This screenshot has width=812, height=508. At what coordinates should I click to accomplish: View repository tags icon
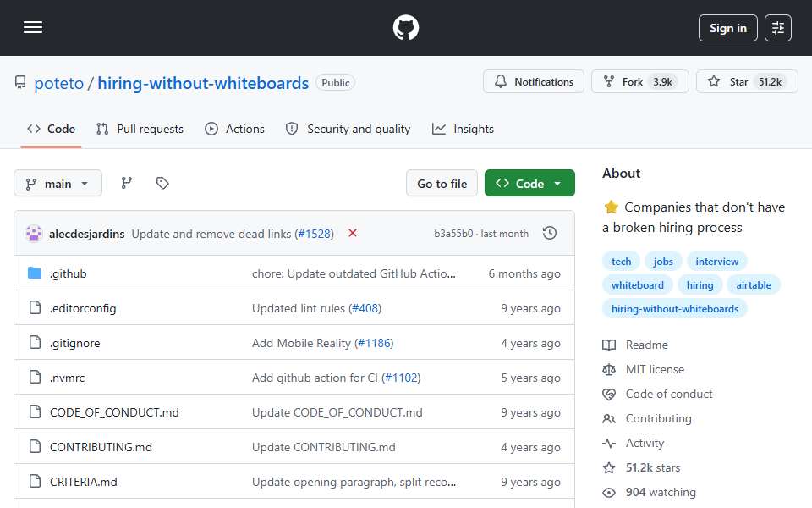(162, 183)
